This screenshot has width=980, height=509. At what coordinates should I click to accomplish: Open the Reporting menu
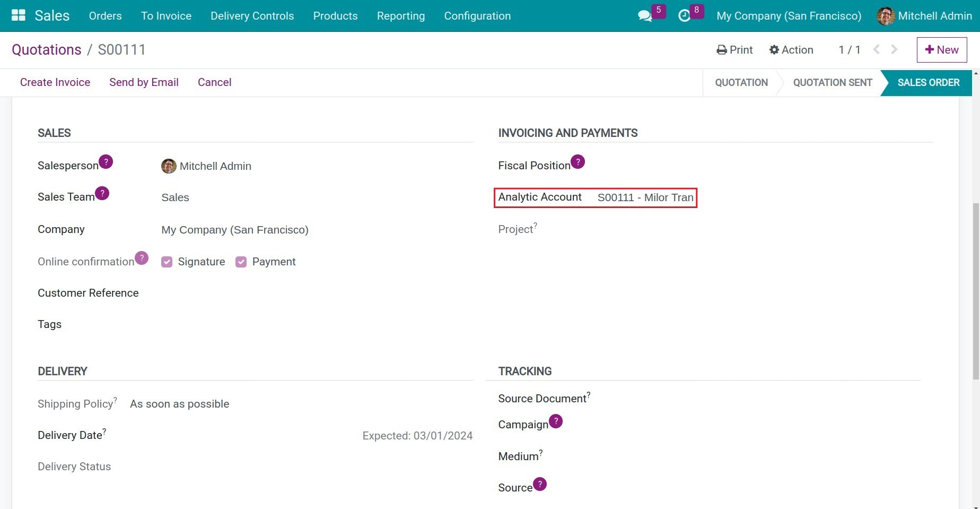click(x=400, y=15)
